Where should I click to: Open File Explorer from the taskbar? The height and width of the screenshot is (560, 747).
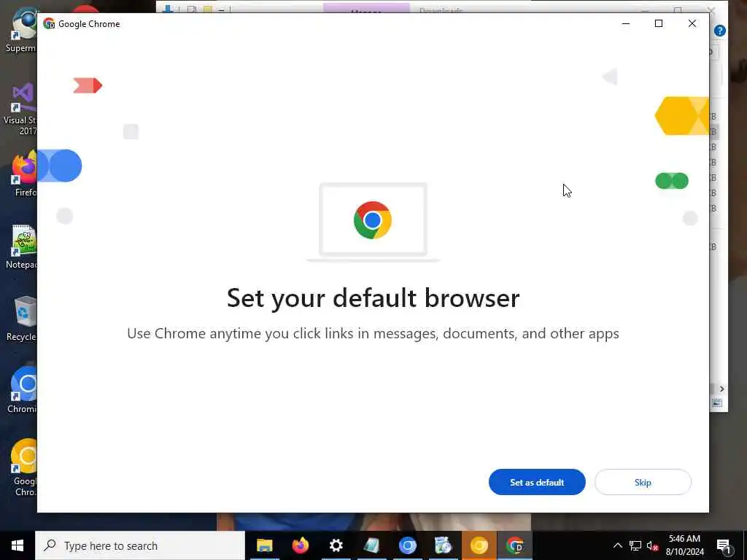click(x=264, y=545)
